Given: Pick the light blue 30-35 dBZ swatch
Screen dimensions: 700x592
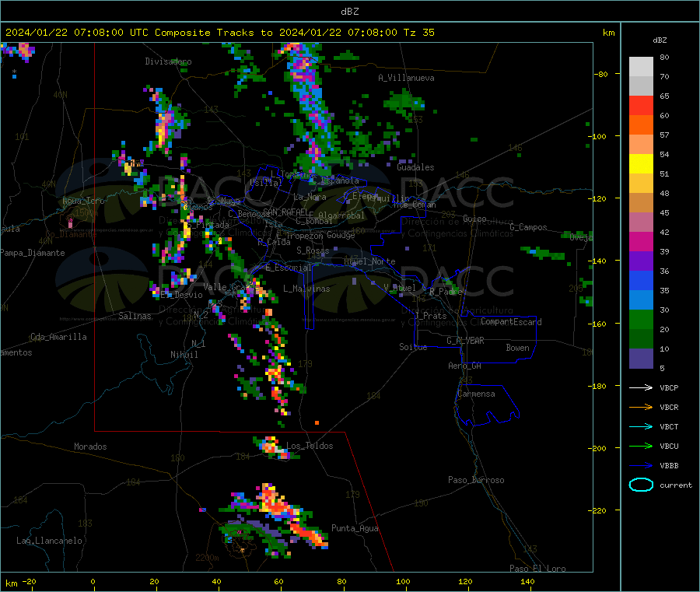Looking at the screenshot, I should [641, 300].
